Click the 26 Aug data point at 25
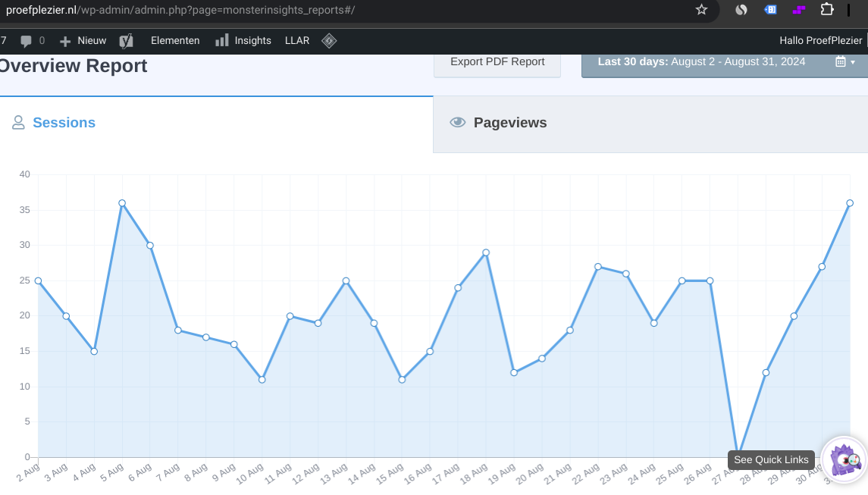 click(710, 280)
